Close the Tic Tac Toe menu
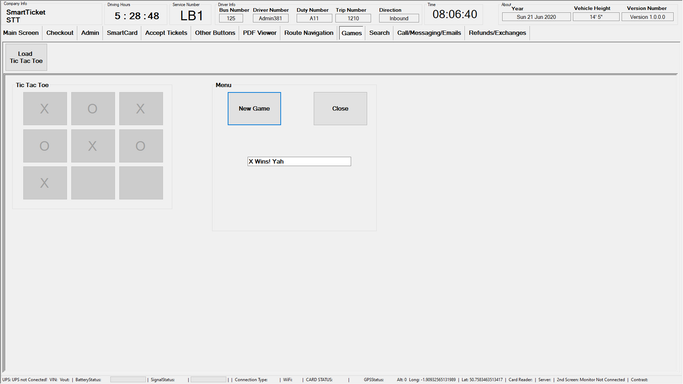Viewport: 683px width, 384px height. [340, 108]
